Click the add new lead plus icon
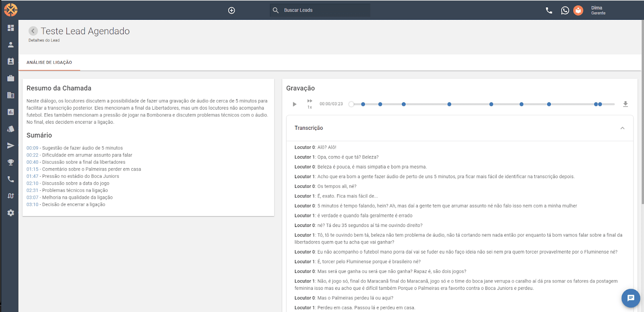644x312 pixels. coord(231,10)
